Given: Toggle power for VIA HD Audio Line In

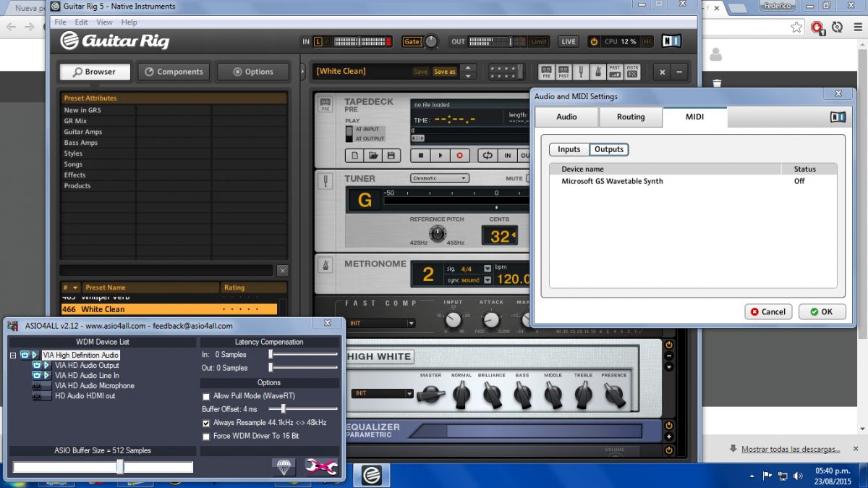Looking at the screenshot, I should pos(37,376).
